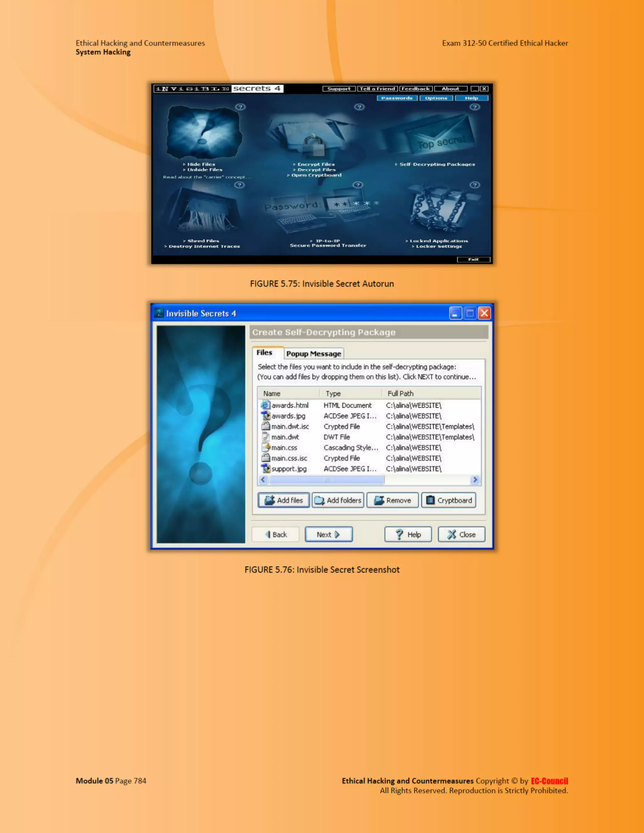Select the awards.html file entry
Screen dimensions: 644x833
(290, 405)
